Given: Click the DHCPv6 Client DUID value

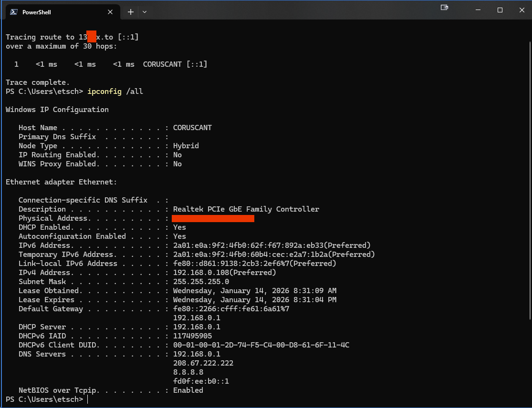Looking at the screenshot, I should 261,345.
